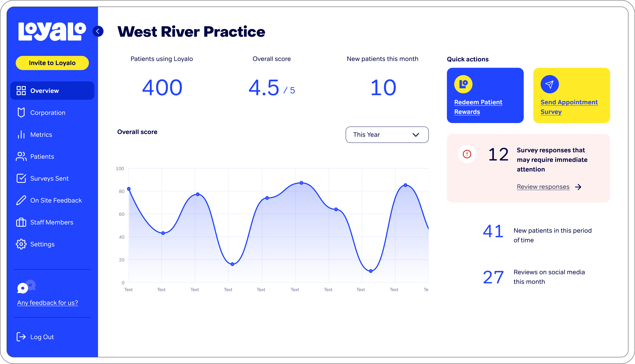Viewport: 635px width, 364px height.
Task: Click the Staff Members briefcase icon
Action: (x=21, y=222)
